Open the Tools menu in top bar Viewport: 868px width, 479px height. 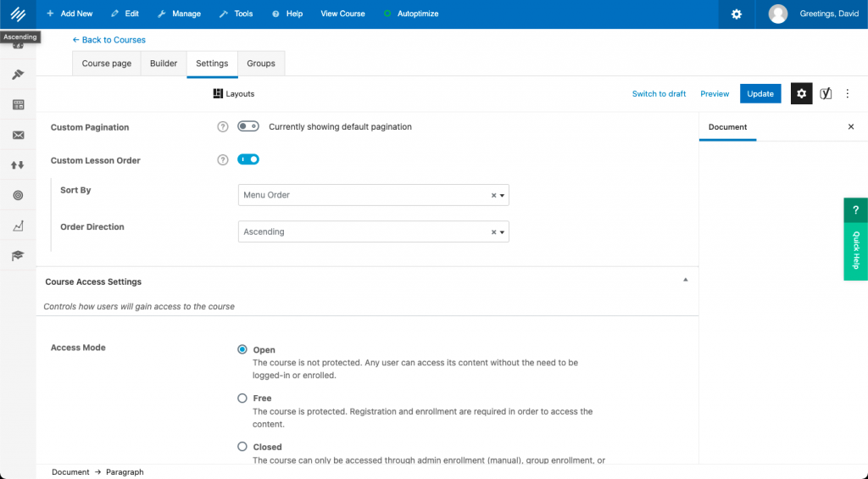236,14
